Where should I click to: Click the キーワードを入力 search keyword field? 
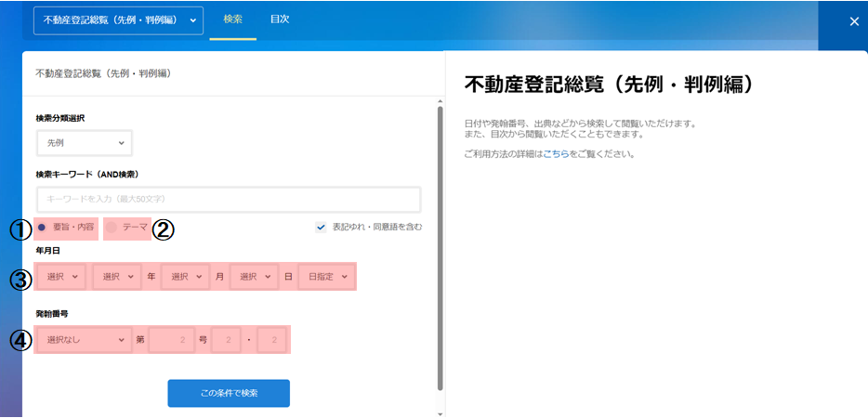point(230,199)
